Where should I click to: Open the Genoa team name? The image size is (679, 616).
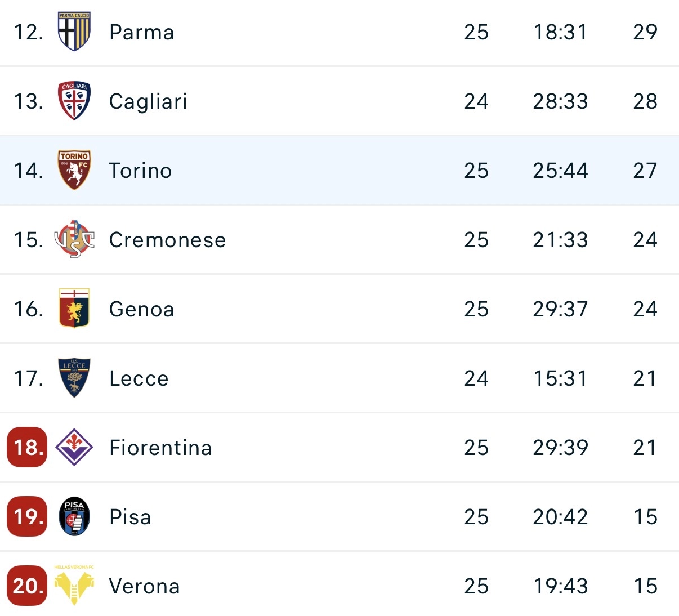[142, 309]
